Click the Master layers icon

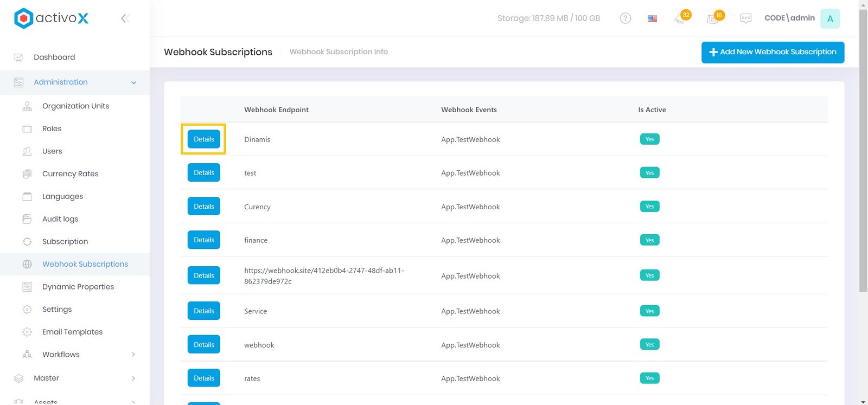(x=19, y=378)
